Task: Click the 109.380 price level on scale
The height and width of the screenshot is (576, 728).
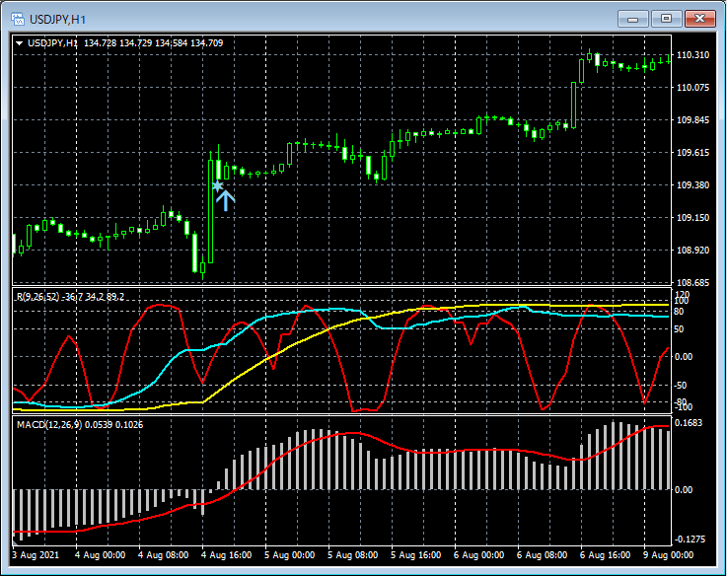Action: (x=694, y=185)
